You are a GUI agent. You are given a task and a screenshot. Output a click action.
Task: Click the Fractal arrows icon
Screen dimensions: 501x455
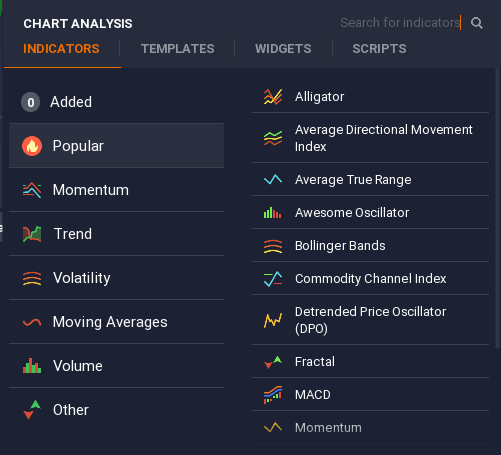click(x=273, y=362)
